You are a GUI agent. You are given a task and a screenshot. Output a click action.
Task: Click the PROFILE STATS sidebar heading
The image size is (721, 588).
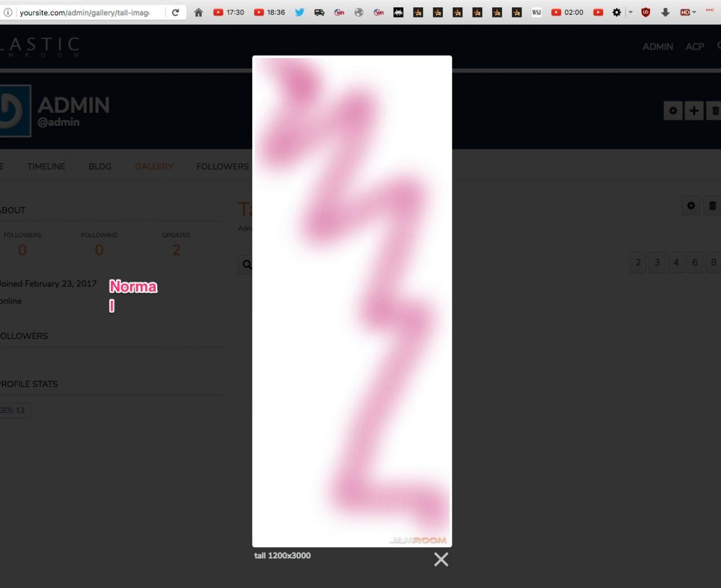coord(29,384)
